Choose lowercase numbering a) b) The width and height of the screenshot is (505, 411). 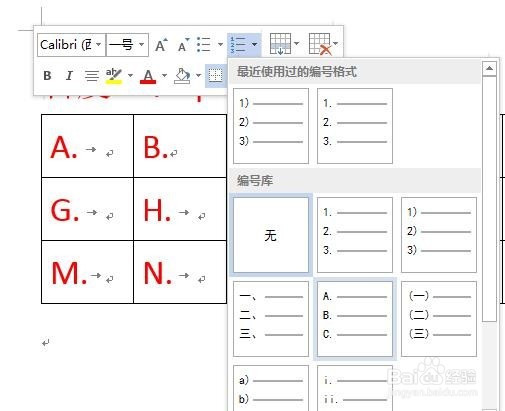(x=271, y=388)
